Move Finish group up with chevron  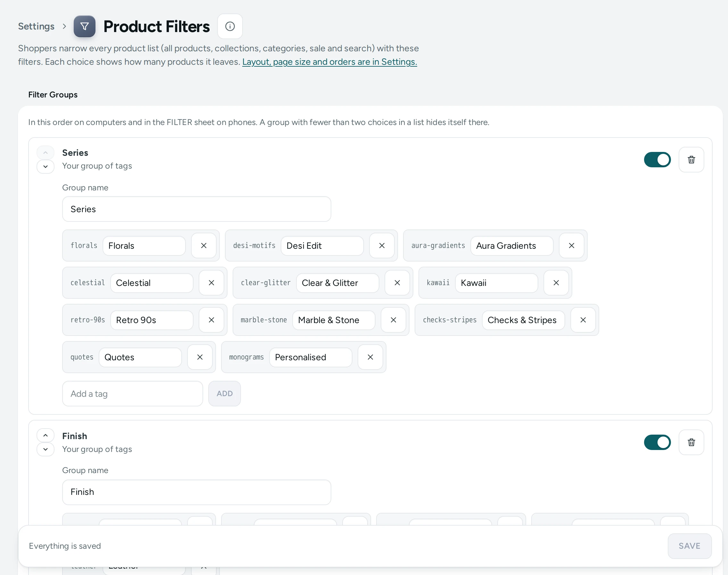tap(45, 436)
